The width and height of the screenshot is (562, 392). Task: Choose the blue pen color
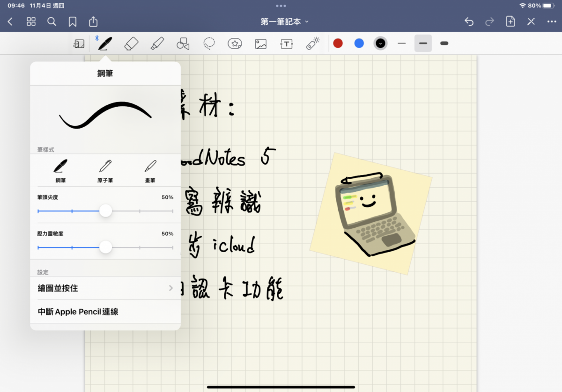tap(359, 44)
